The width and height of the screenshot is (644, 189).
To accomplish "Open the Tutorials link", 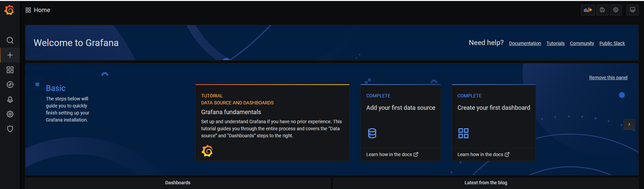I will point(555,43).
